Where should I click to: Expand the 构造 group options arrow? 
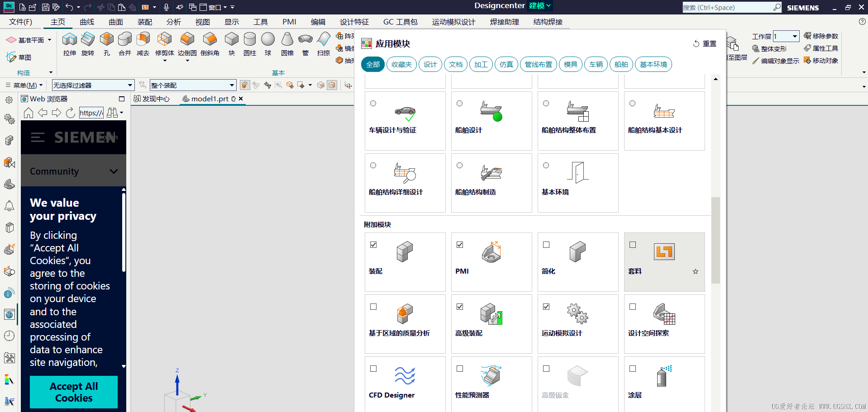51,72
